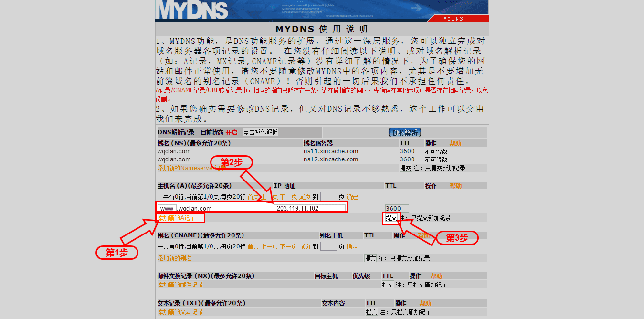644x319 pixels.
Task: Click 不可修改 in the ns11.xincache.com row
Action: (x=436, y=151)
